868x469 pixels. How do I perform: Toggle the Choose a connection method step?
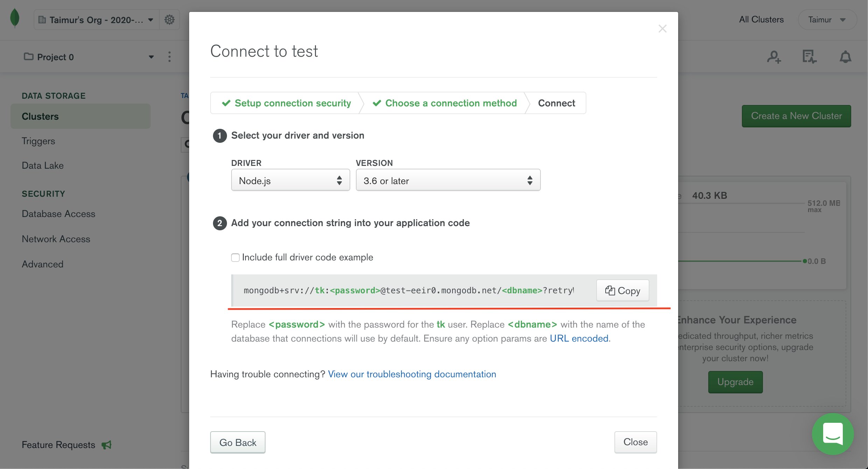click(x=450, y=103)
